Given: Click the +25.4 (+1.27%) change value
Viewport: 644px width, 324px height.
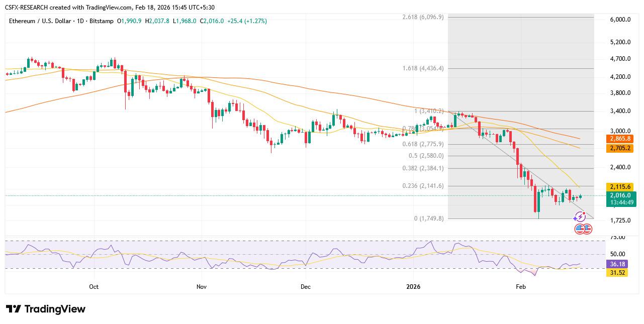Looking at the screenshot, I should point(246,21).
